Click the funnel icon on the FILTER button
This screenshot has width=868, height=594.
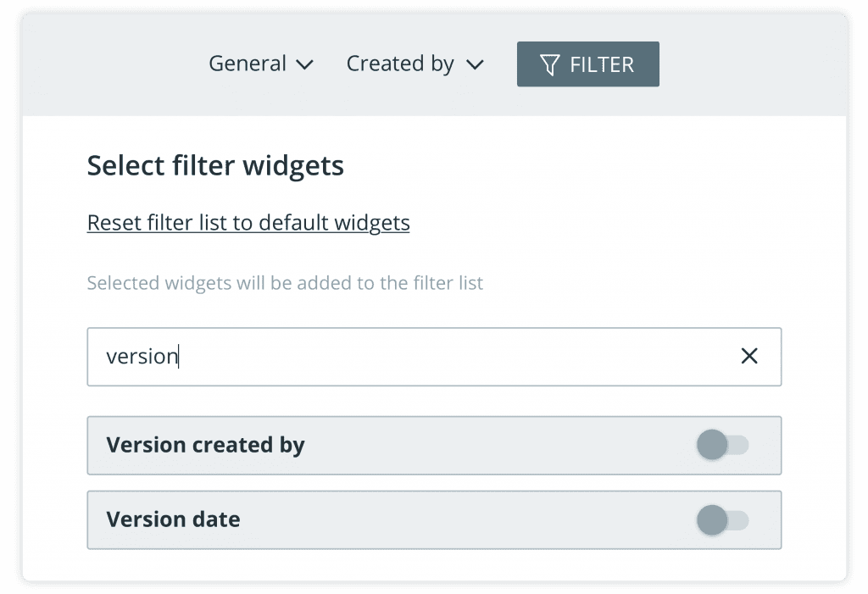pyautogui.click(x=549, y=65)
